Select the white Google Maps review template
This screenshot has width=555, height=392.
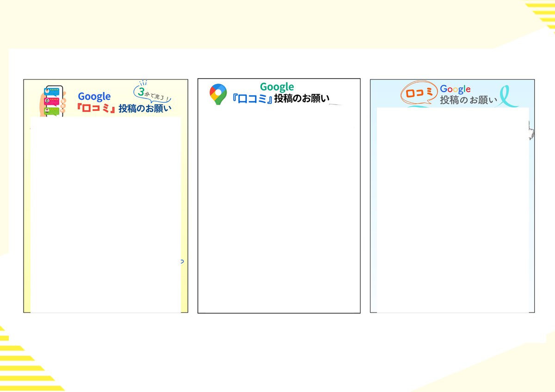[x=279, y=196]
